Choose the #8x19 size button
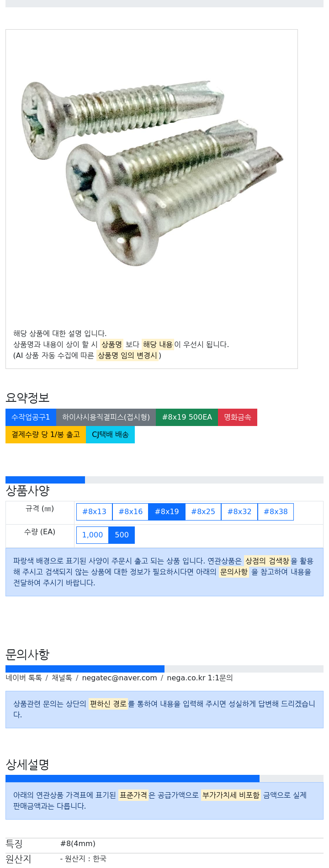Screen dimensions: 329x868 [167, 511]
